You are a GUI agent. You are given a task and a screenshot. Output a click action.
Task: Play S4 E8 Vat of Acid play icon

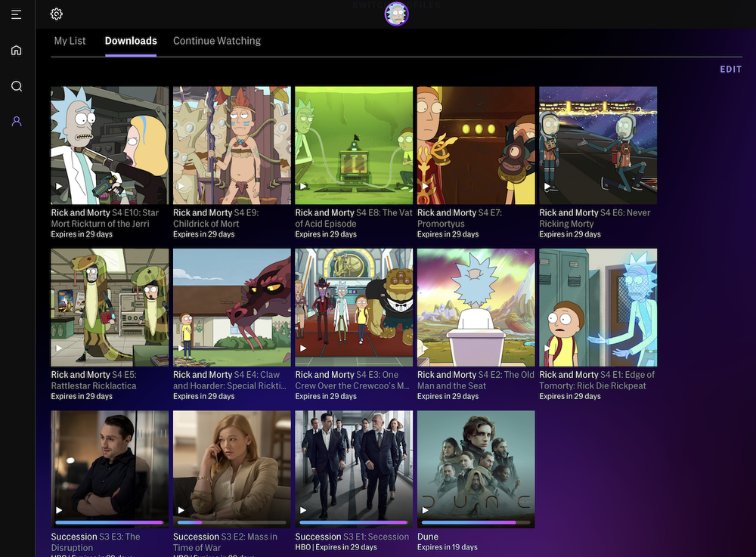(303, 186)
